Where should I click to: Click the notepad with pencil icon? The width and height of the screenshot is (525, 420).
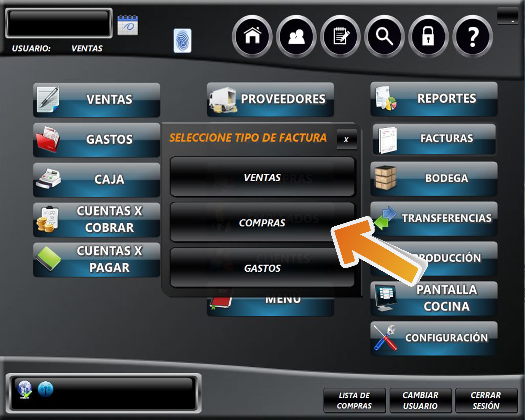pos(340,37)
